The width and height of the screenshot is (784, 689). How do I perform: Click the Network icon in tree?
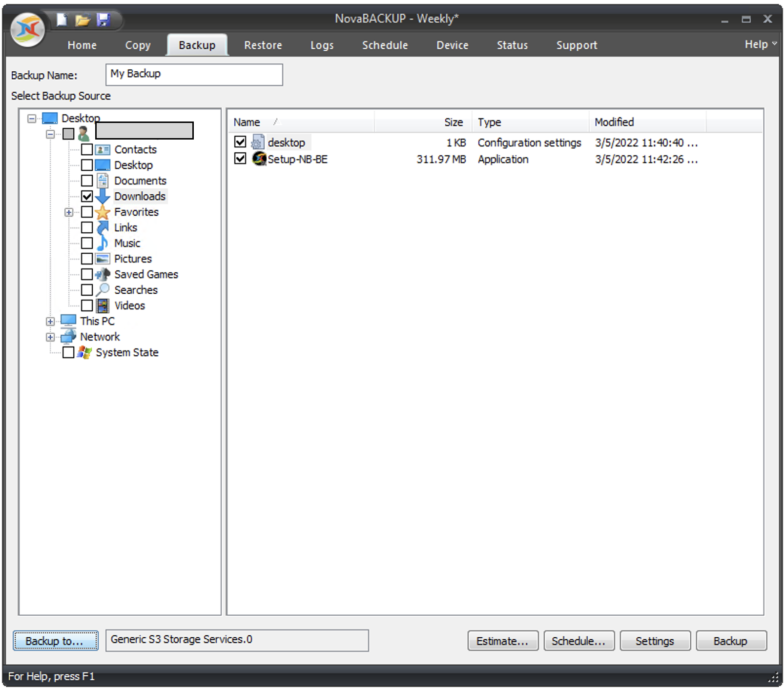(x=68, y=336)
